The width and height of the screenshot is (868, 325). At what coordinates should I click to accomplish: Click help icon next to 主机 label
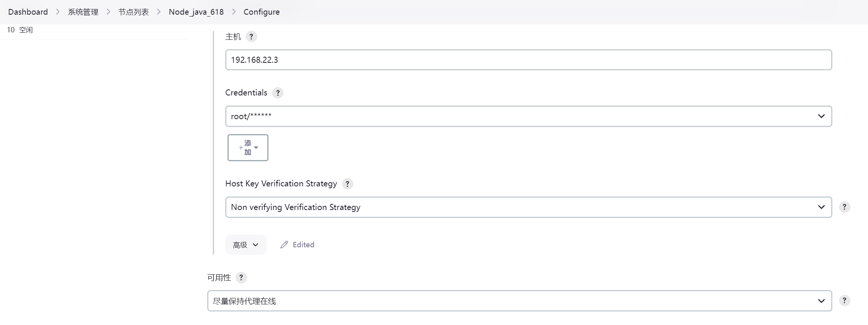tap(251, 37)
